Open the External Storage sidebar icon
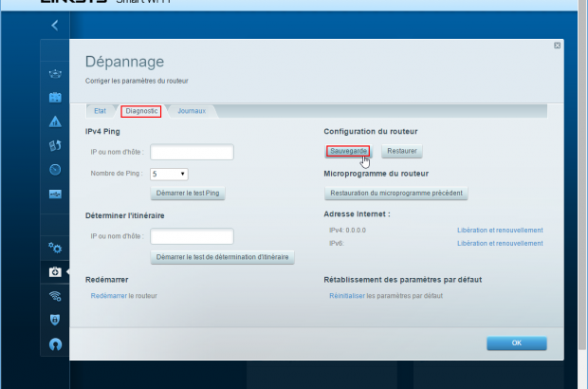588x389 pixels. (x=55, y=194)
